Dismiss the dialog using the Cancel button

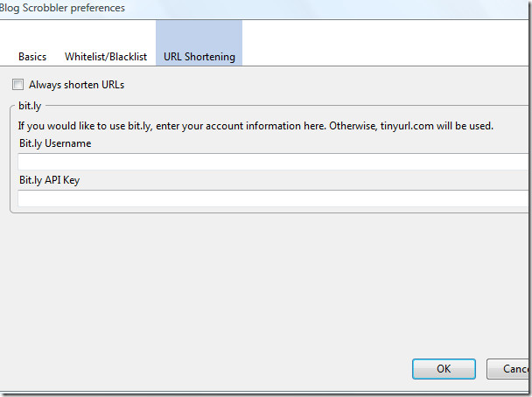point(509,368)
